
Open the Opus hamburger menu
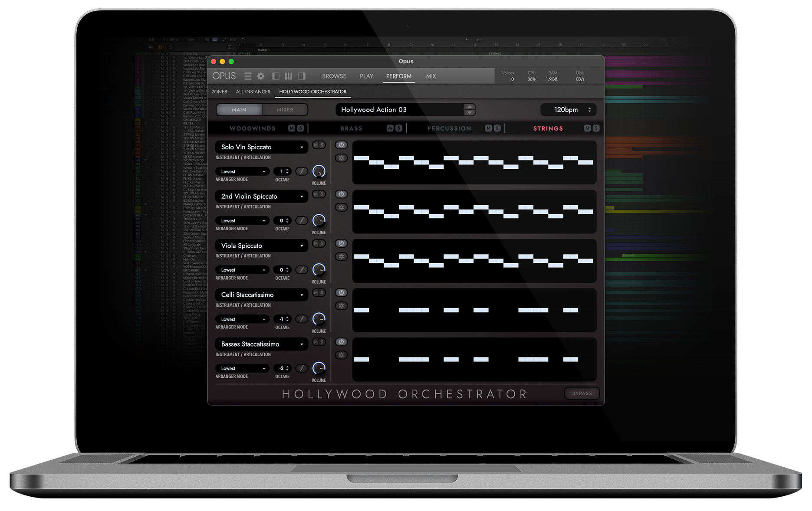[x=248, y=76]
